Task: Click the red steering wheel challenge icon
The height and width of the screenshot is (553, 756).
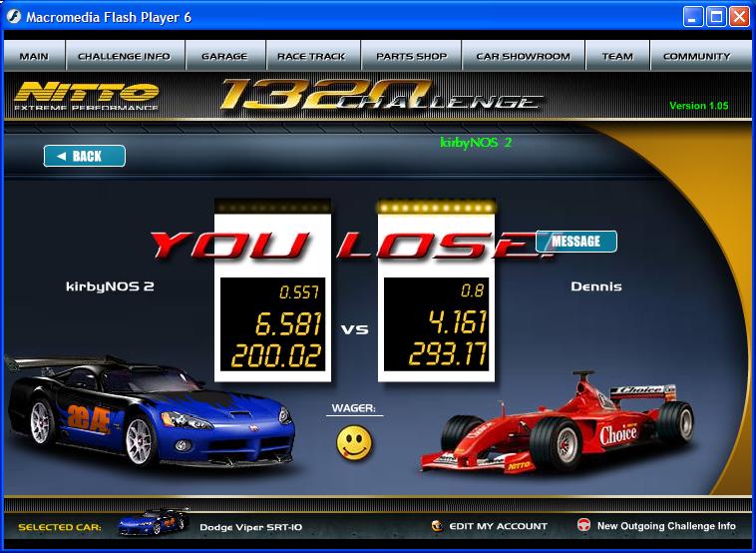Action: coord(583,525)
